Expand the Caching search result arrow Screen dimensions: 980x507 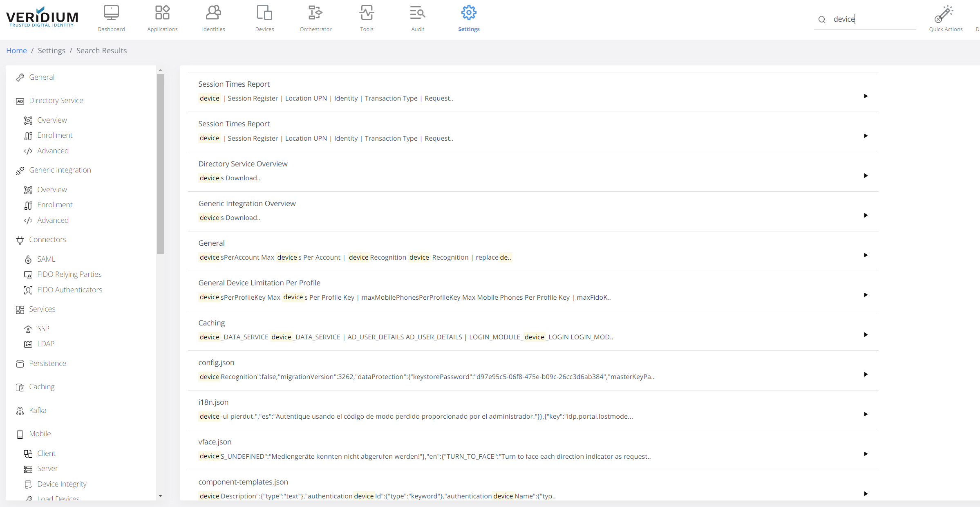click(x=866, y=335)
